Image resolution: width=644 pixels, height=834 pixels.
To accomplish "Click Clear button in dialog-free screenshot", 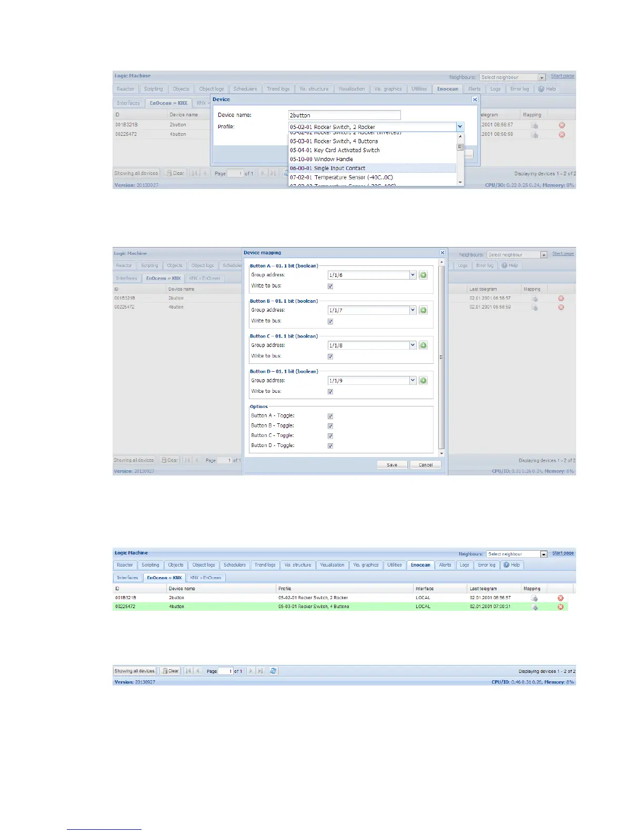I will [170, 671].
